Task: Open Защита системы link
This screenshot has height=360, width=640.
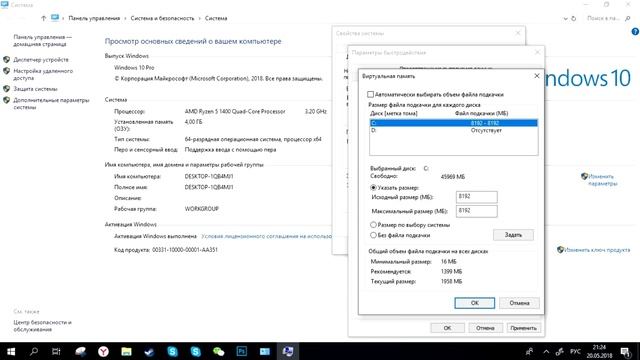Action: click(35, 89)
